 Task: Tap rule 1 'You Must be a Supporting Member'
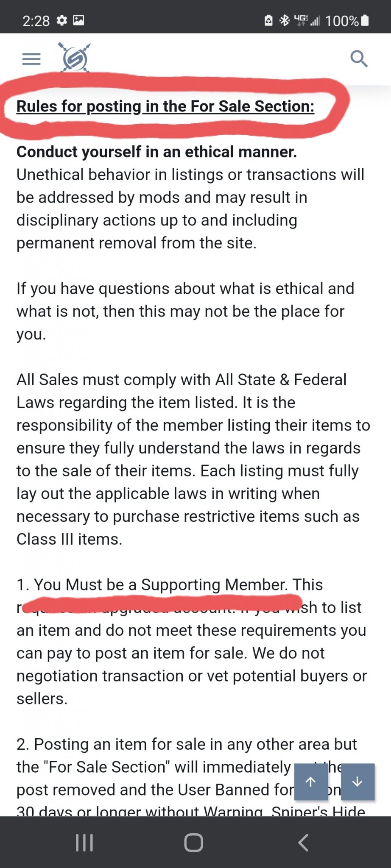(x=170, y=585)
